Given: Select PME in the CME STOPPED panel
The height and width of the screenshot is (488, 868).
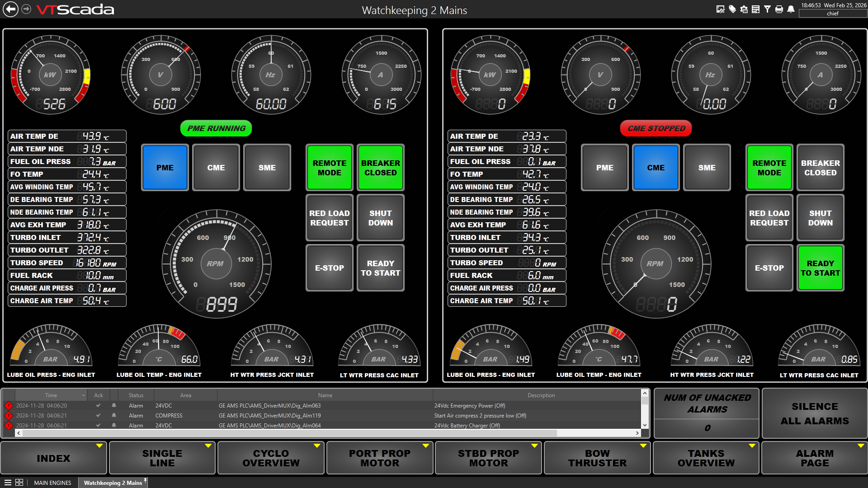Looking at the screenshot, I should 605,168.
